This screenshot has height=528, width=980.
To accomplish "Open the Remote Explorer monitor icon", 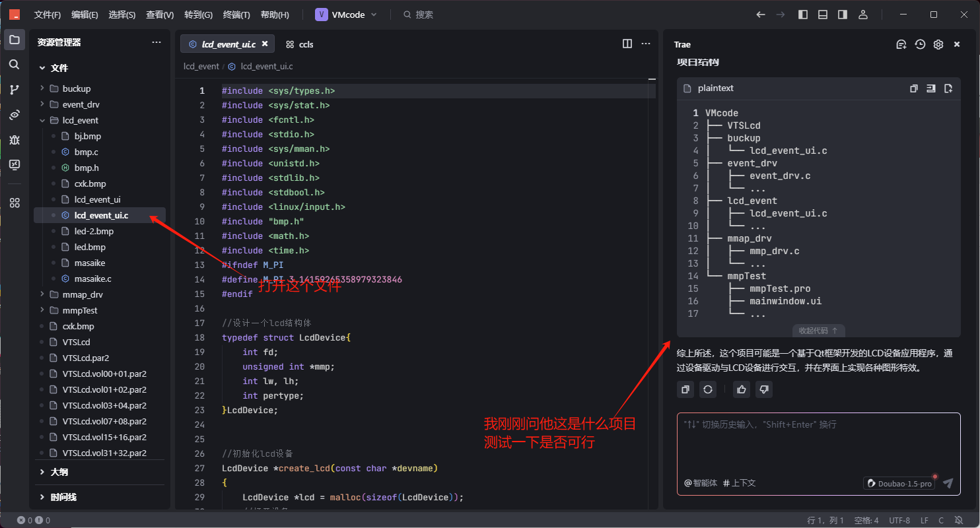I will [15, 164].
